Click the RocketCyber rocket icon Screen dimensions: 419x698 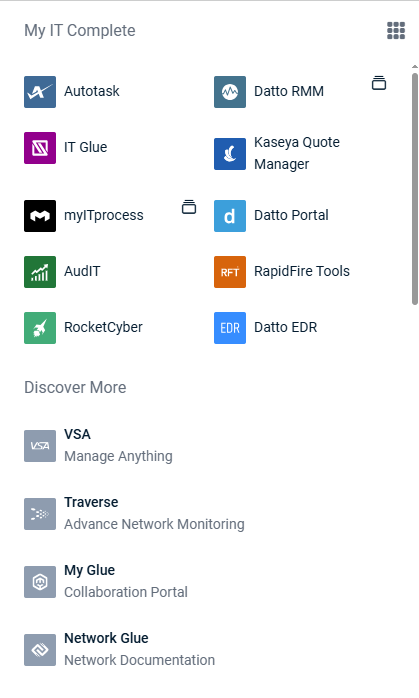(x=40, y=328)
